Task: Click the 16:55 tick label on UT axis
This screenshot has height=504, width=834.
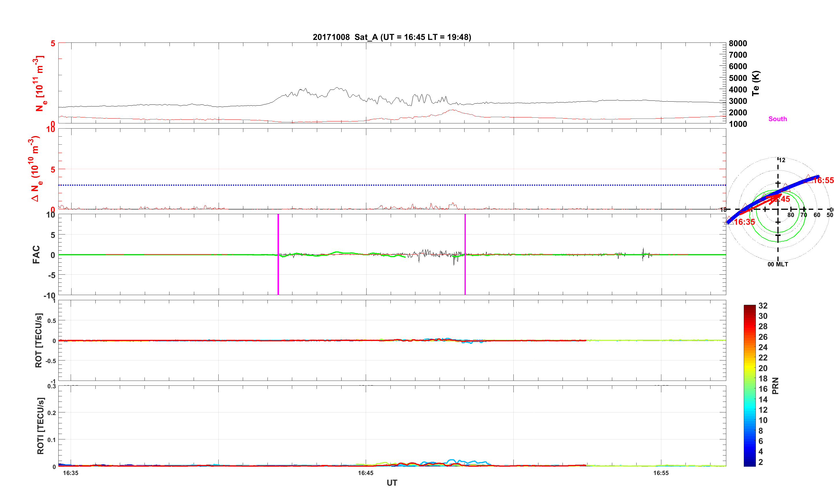Action: coord(661,473)
